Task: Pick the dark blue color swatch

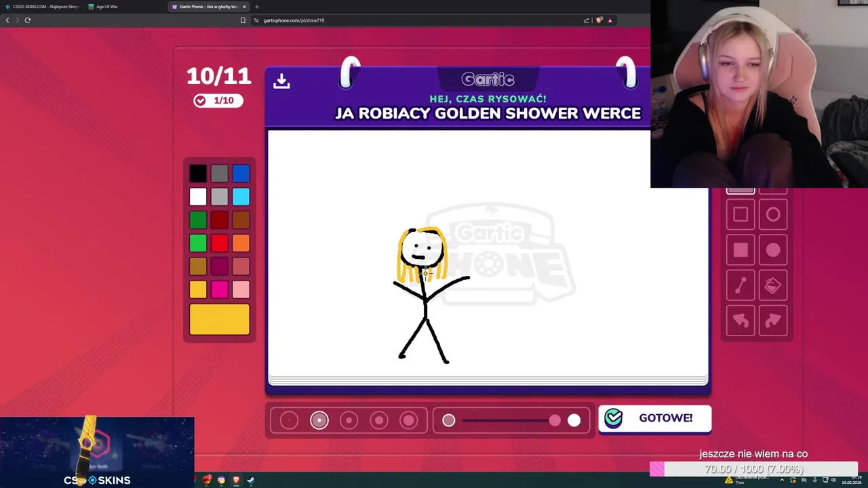Action: pyautogui.click(x=241, y=174)
